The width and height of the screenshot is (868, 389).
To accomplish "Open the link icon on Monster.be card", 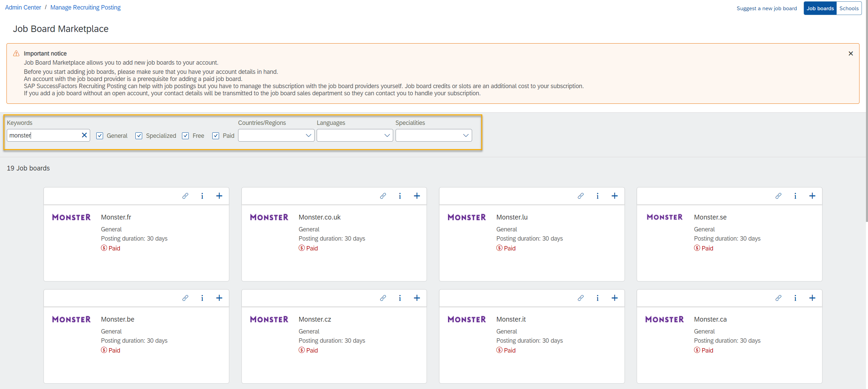I will click(x=185, y=298).
